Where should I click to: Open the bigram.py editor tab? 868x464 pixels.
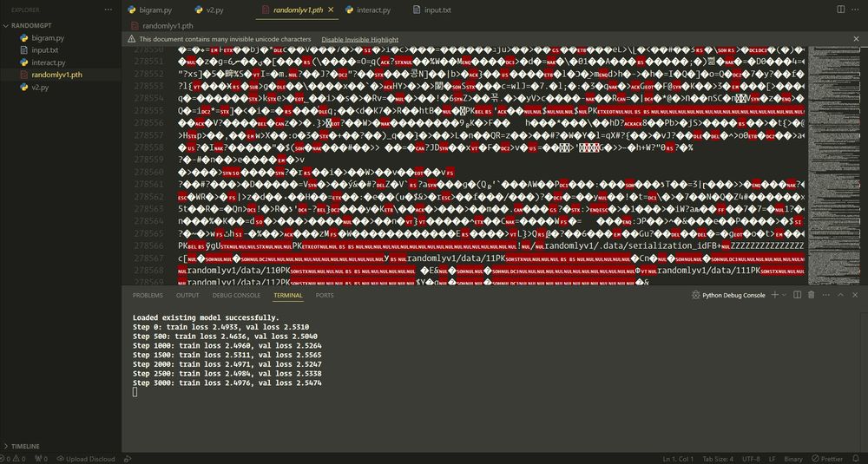point(149,10)
